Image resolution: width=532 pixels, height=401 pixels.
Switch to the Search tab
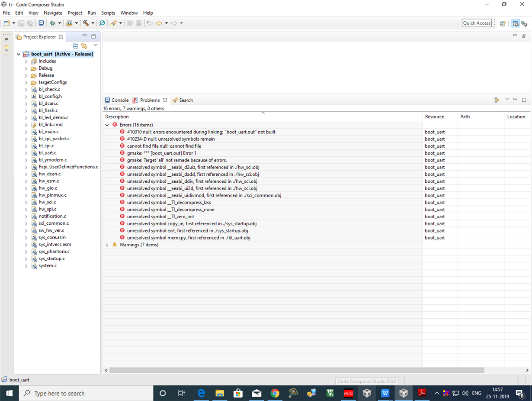(x=183, y=100)
